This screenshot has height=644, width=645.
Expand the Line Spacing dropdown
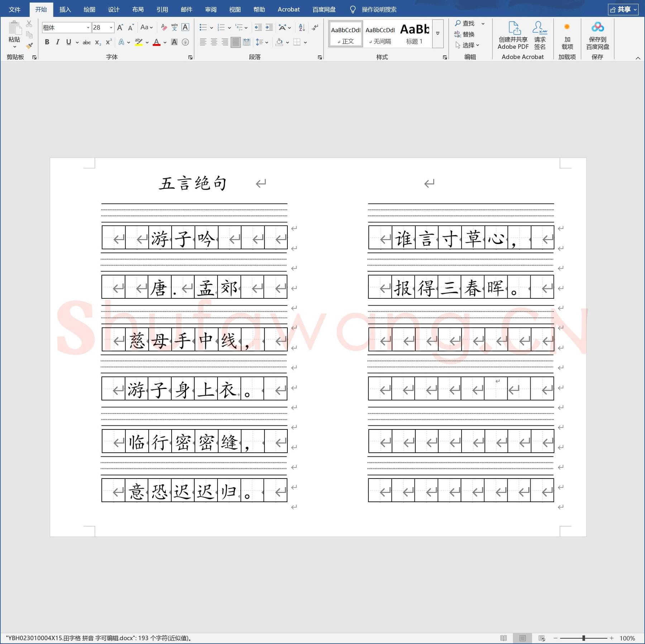[262, 42]
